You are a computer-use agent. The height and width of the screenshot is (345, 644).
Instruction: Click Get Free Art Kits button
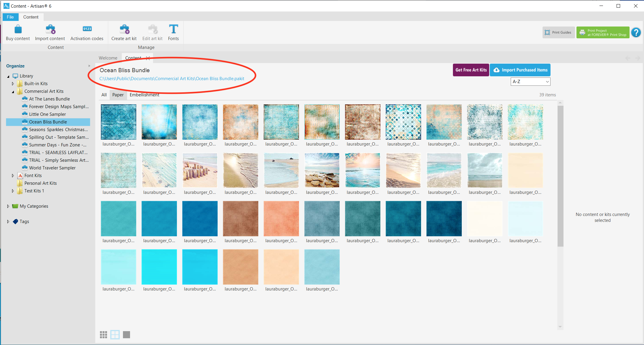click(471, 70)
